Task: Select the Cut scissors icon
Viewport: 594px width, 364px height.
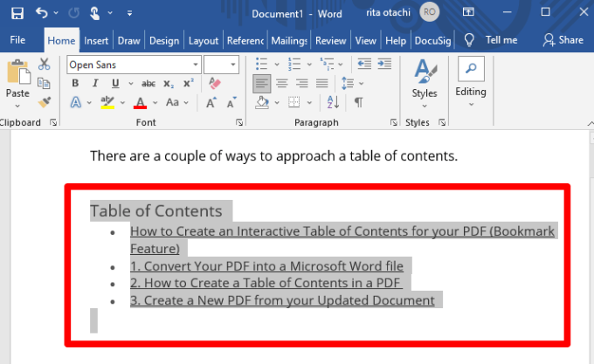Action: point(45,65)
